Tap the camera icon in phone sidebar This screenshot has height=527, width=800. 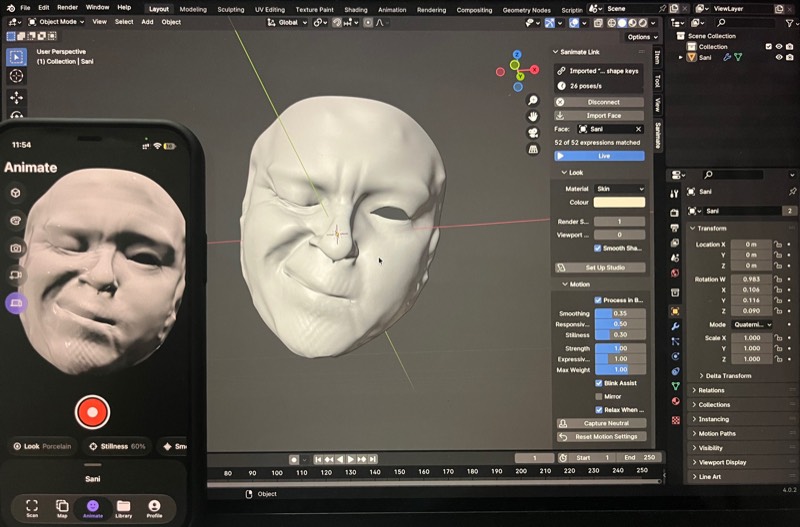(x=16, y=248)
